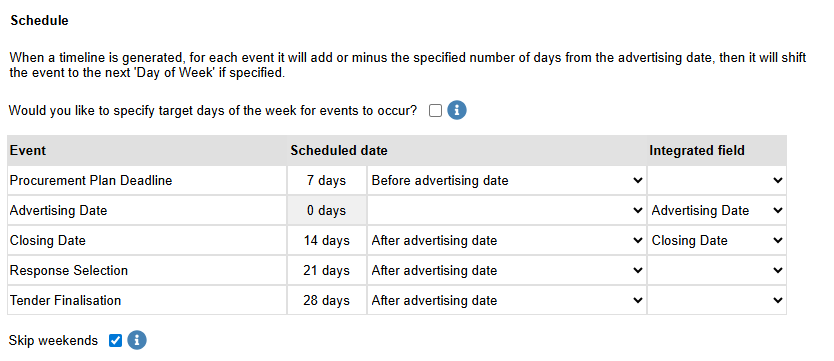Click the 14 days field for Closing Date

pyautogui.click(x=327, y=240)
